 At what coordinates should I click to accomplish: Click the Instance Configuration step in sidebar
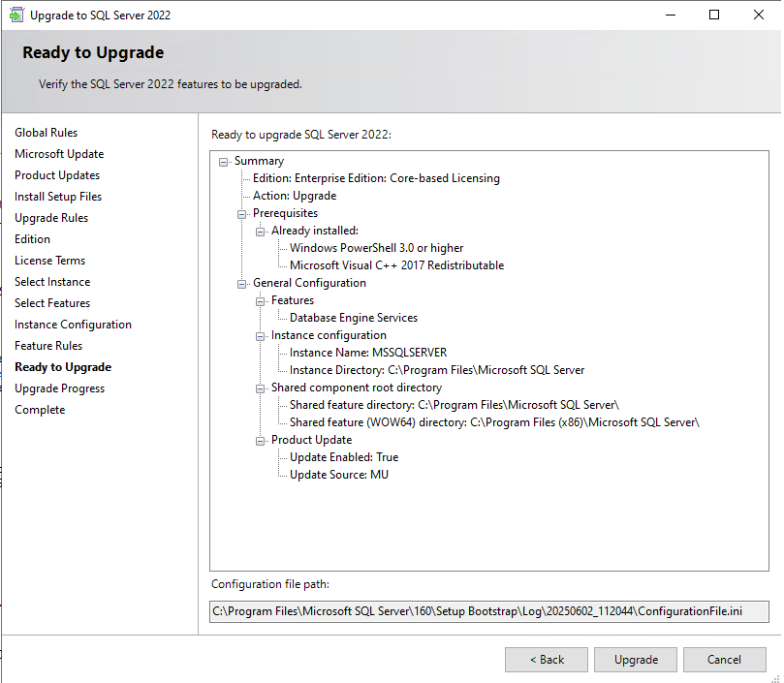tap(73, 325)
